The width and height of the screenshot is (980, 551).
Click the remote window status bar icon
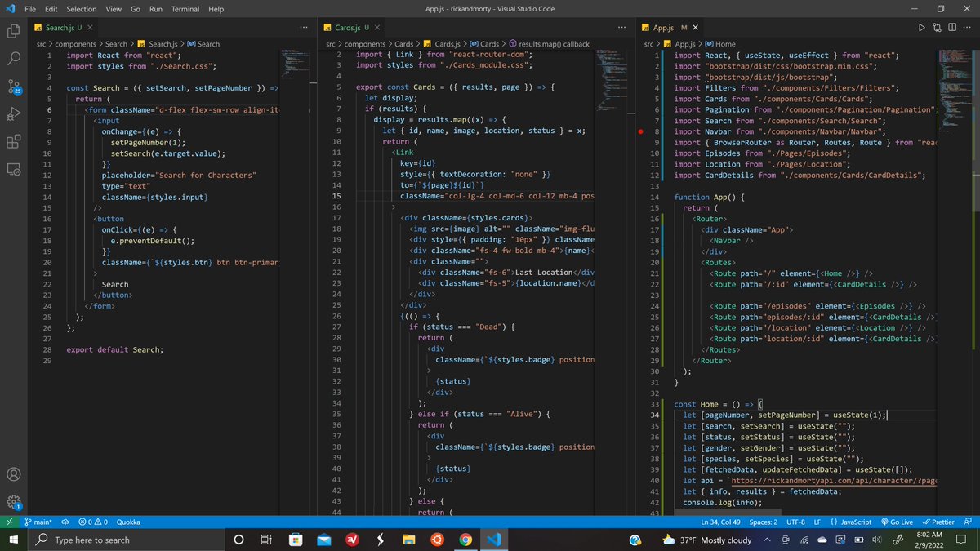coord(9,522)
